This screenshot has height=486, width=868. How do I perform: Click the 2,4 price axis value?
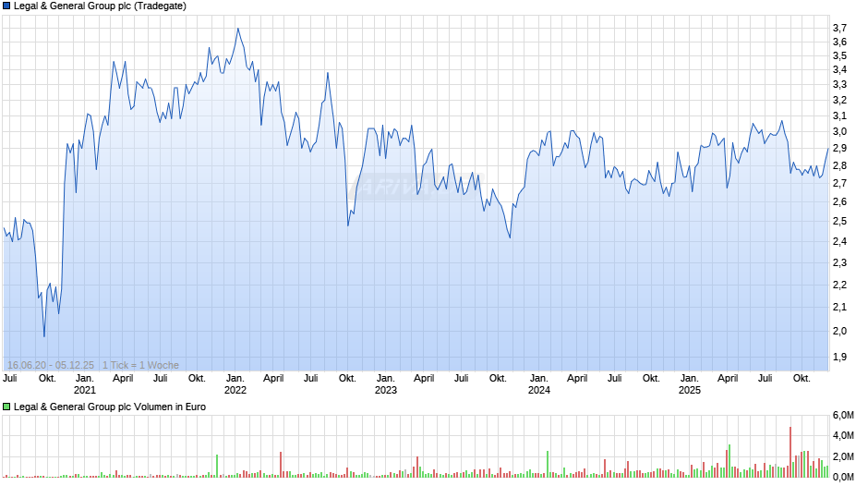(x=839, y=242)
